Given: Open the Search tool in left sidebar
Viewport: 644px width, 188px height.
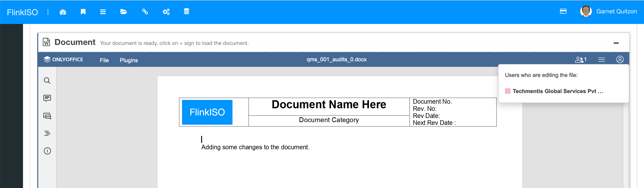Looking at the screenshot, I should (47, 81).
